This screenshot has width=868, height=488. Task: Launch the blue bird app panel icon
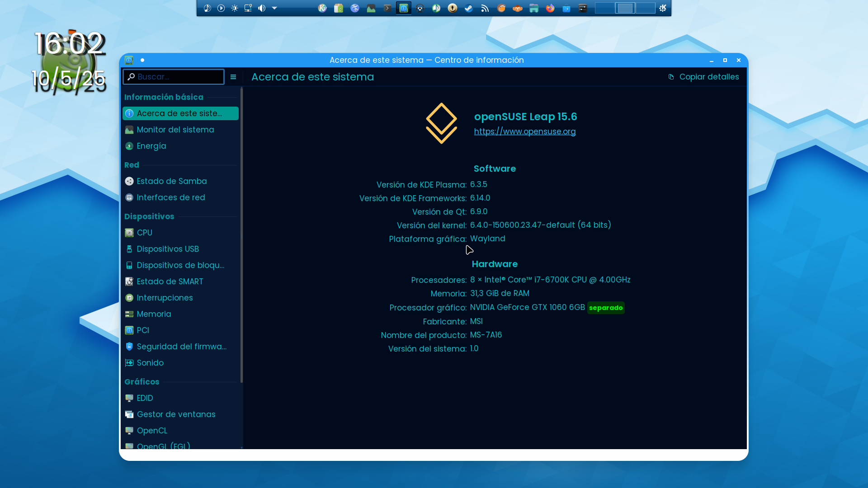point(355,8)
